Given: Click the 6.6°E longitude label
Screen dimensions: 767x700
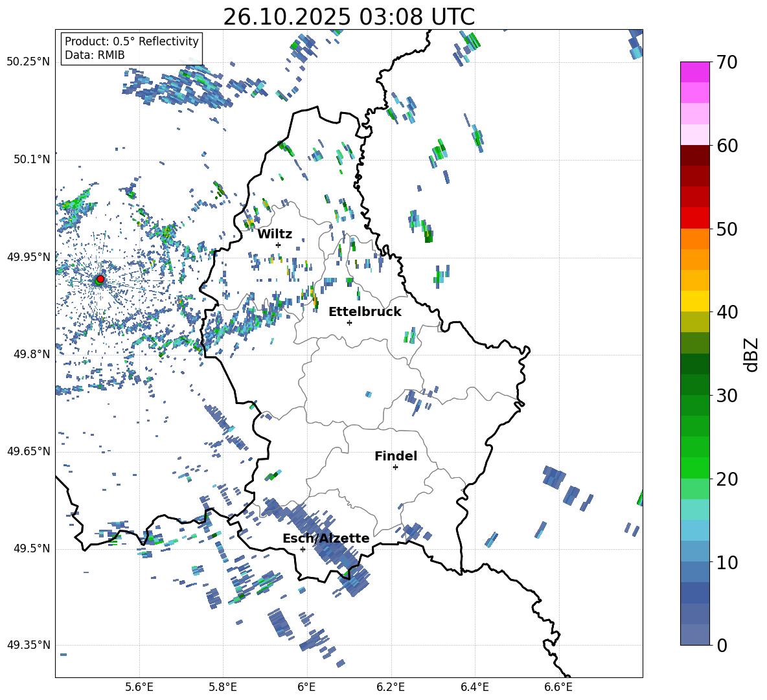Looking at the screenshot, I should (558, 687).
